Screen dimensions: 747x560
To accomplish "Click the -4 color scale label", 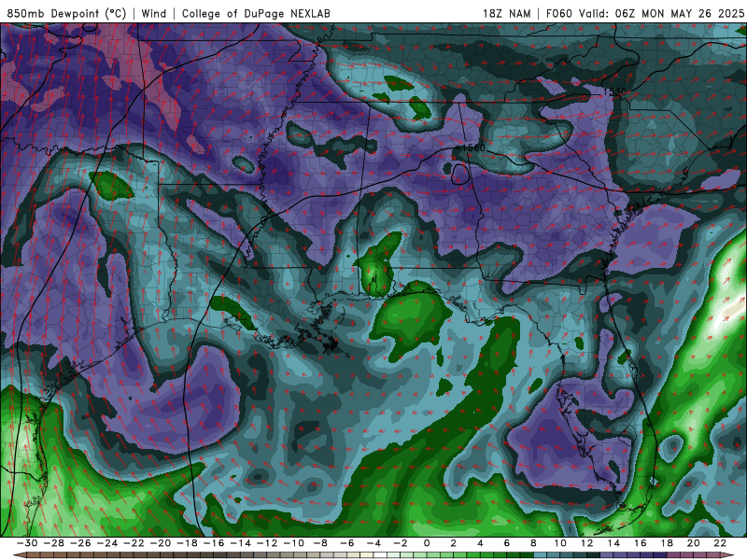I will (373, 543).
